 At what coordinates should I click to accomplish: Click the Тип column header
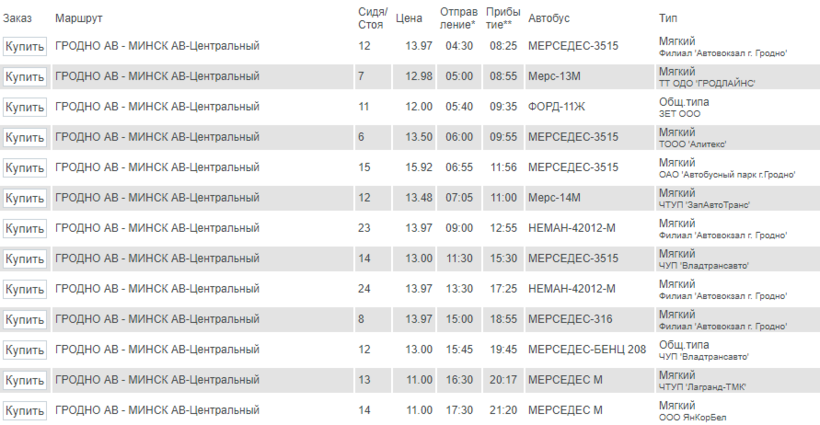668,18
